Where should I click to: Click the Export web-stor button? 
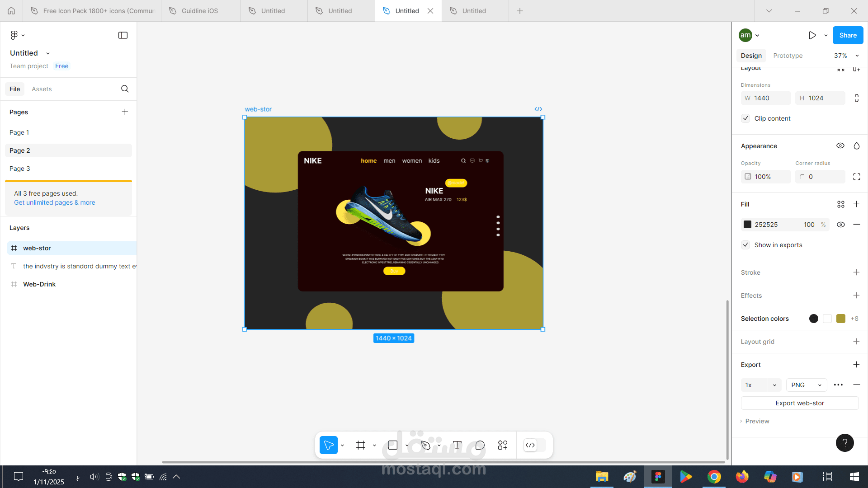799,403
